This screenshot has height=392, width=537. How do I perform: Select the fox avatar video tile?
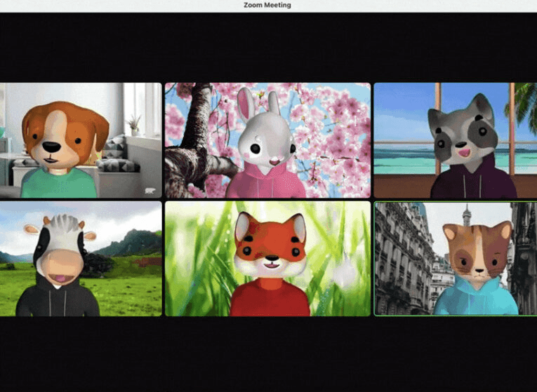click(x=268, y=259)
